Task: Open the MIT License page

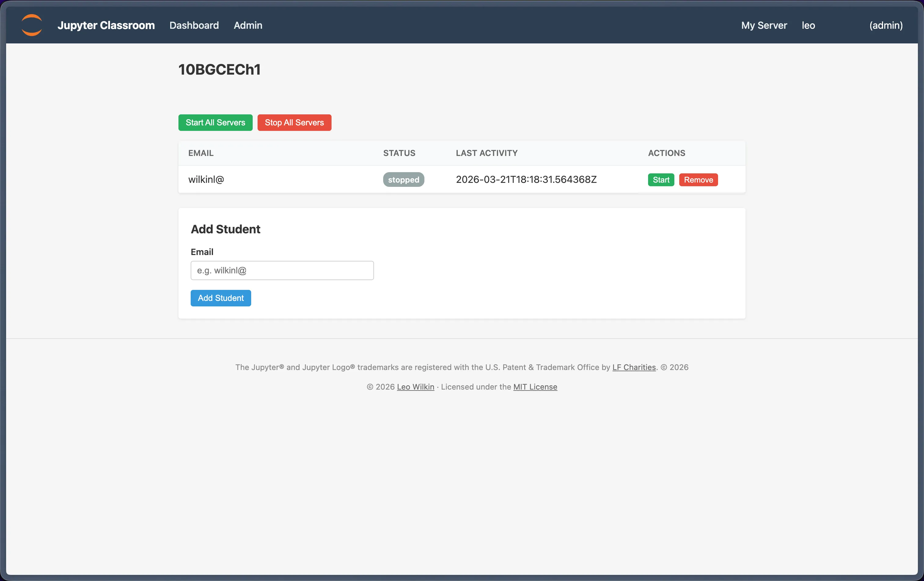Action: (535, 387)
